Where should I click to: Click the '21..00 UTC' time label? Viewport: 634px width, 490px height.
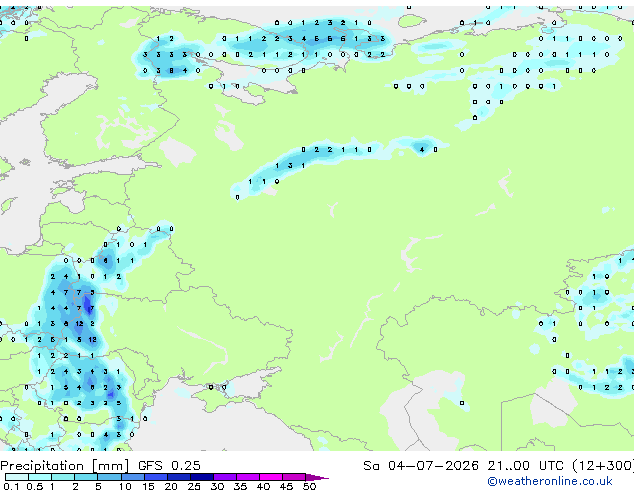click(x=525, y=466)
